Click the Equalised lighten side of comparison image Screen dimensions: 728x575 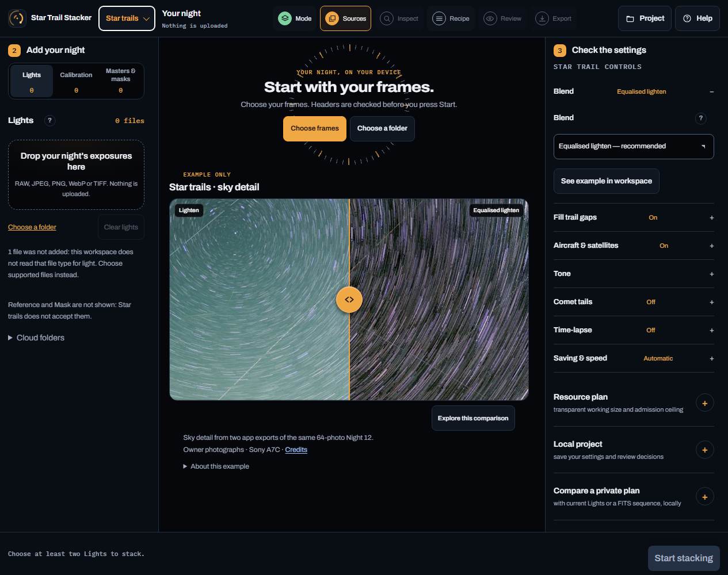tap(439, 300)
